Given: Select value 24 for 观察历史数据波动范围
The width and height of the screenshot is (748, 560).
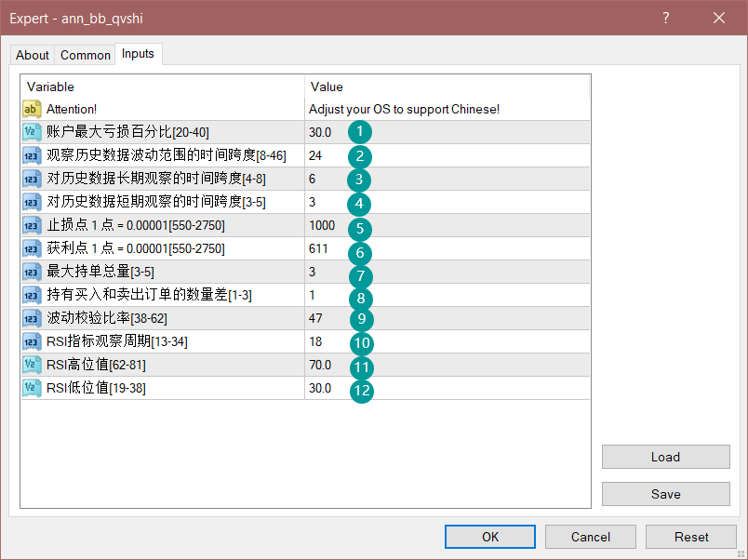Looking at the screenshot, I should click(315, 156).
